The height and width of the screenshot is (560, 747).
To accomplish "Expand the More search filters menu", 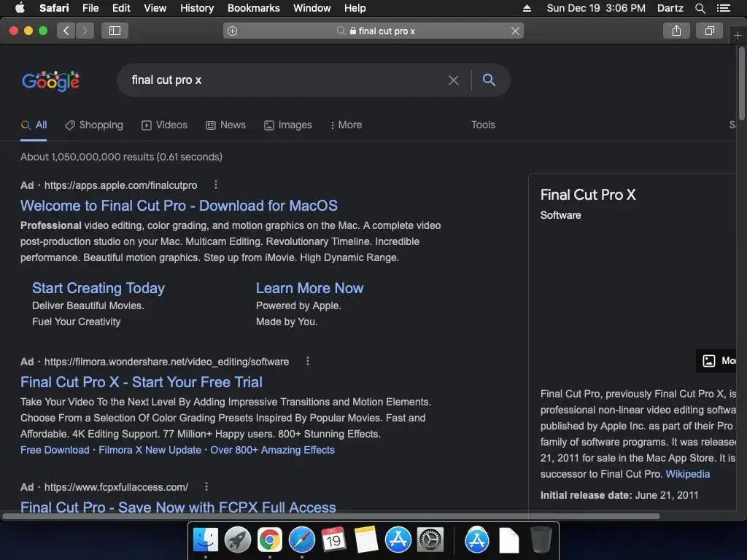I will click(346, 125).
